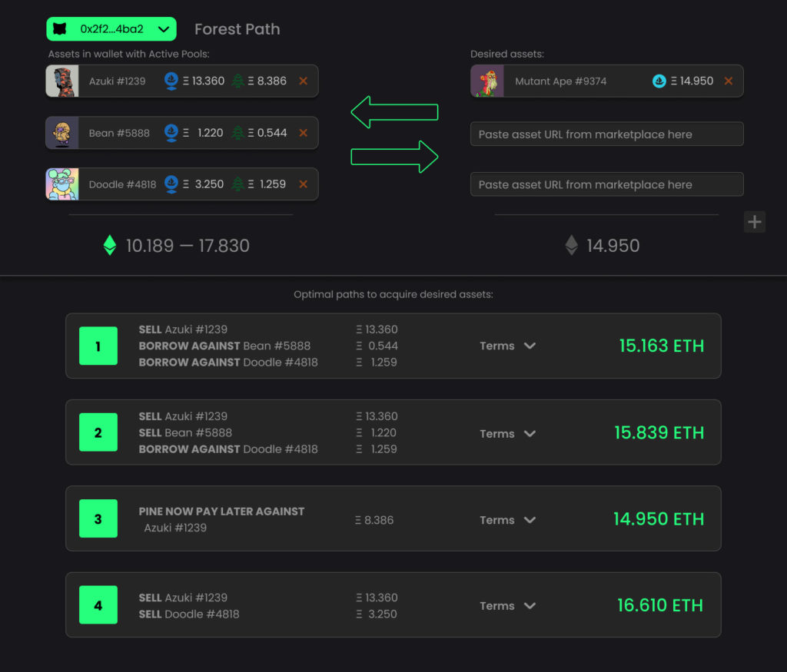Expand Terms for path 3 (14.950 ETH)
This screenshot has width=787, height=672.
[x=507, y=519]
